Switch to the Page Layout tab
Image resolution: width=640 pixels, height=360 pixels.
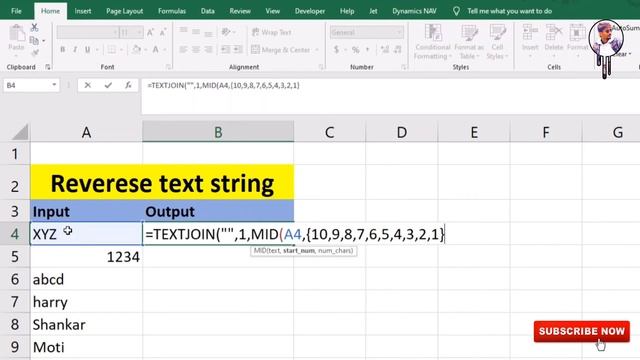coord(124,11)
